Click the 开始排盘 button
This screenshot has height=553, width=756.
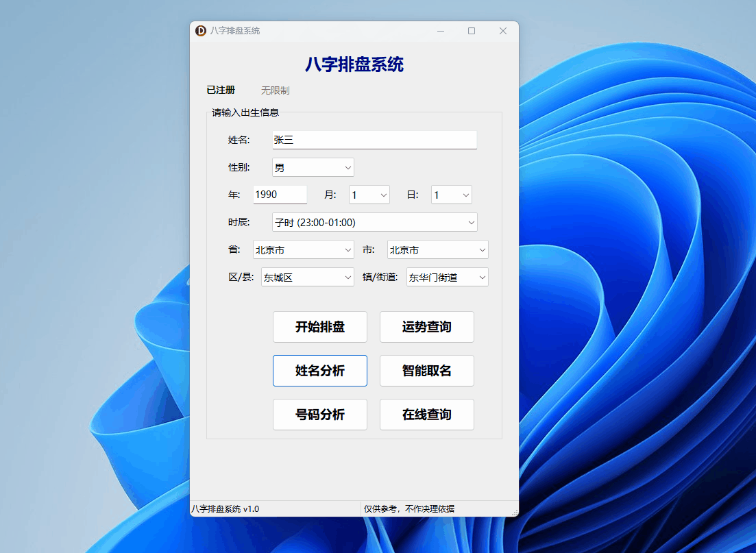click(320, 327)
